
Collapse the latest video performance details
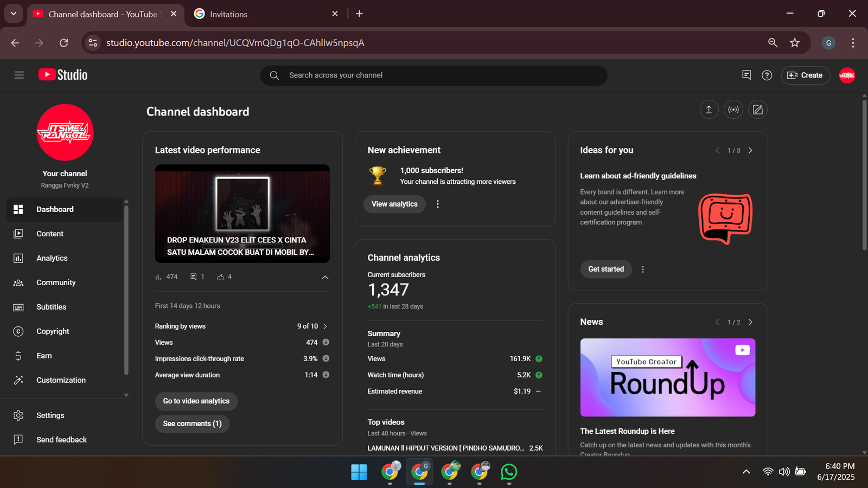[x=325, y=277]
